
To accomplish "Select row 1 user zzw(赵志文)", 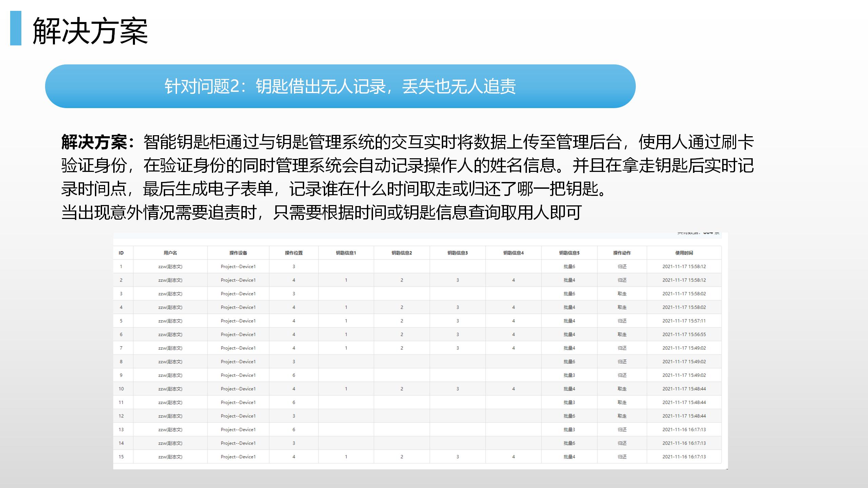I will [x=170, y=267].
